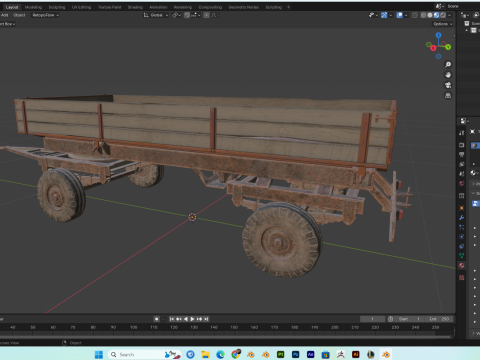Play the animation forward
480x360 pixels.
point(192,319)
